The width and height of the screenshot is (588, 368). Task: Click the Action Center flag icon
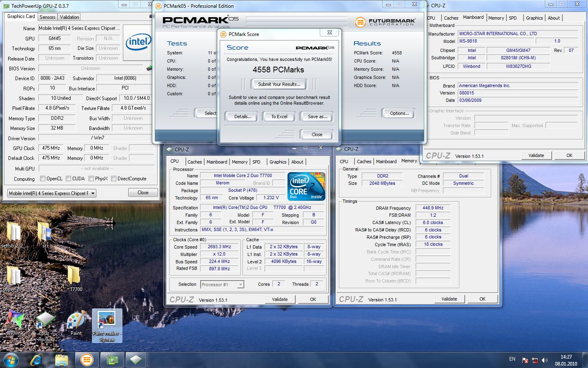pos(525,360)
